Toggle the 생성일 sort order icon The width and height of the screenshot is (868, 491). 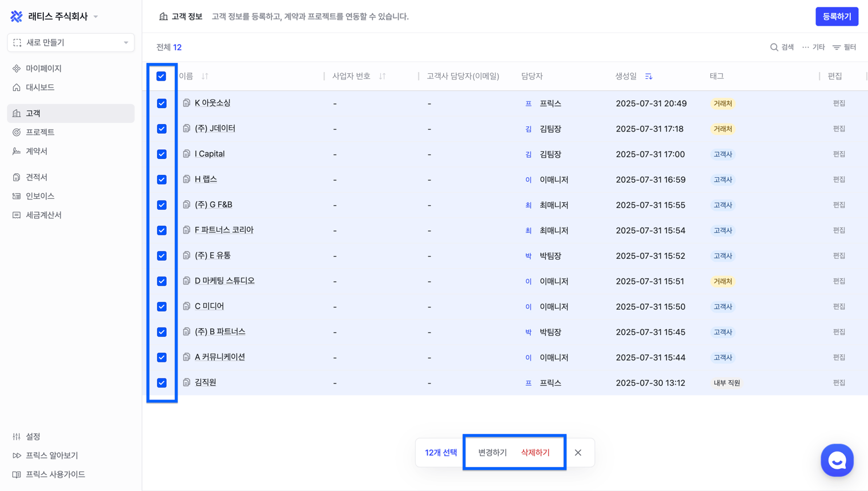tap(649, 76)
